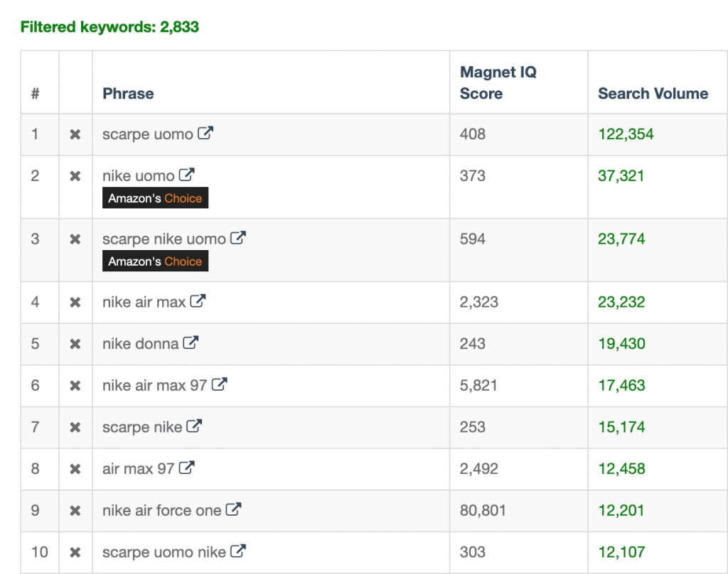Remove the 'air max 97' keyword row
The image size is (728, 574).
75,469
